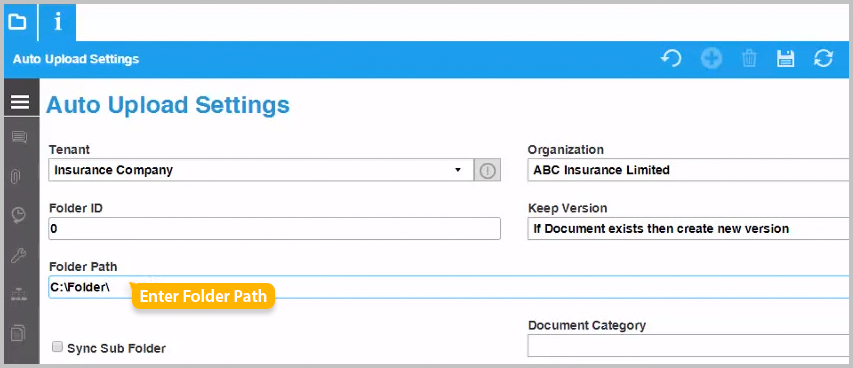Add a new record with plus icon
This screenshot has width=853, height=368.
click(711, 59)
